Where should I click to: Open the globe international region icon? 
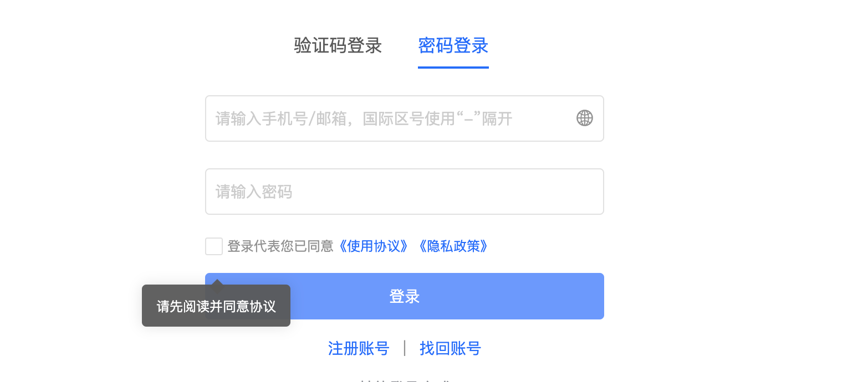(585, 118)
